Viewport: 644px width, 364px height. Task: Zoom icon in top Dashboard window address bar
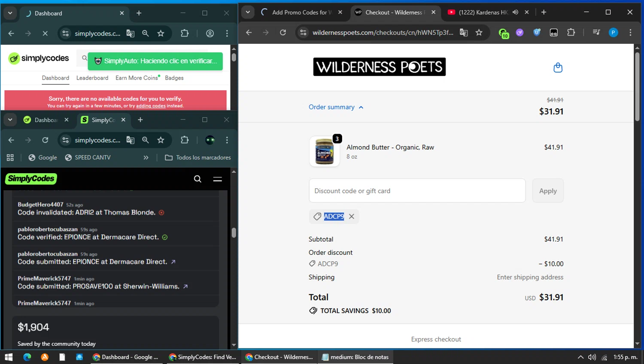(x=146, y=34)
